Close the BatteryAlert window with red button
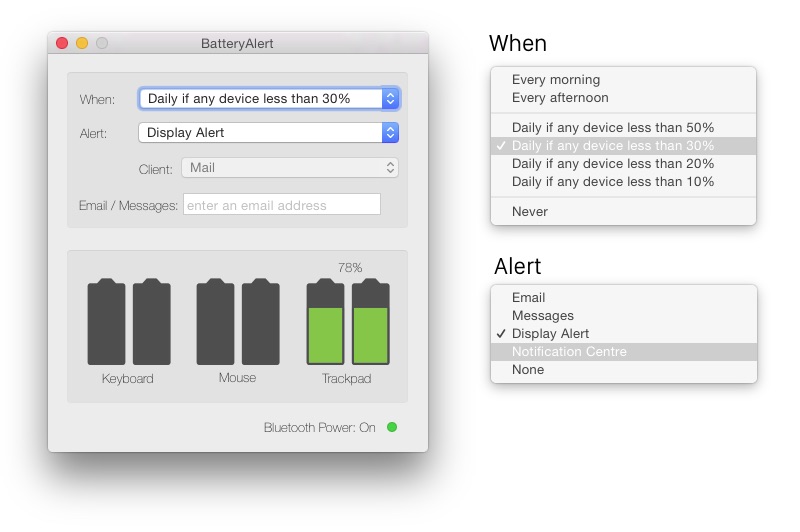800x532 pixels. coord(62,43)
